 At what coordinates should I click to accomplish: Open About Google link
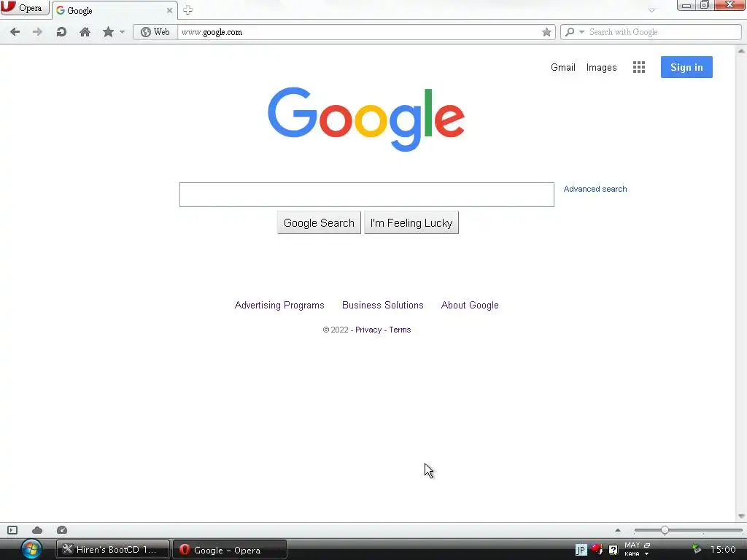tap(470, 306)
